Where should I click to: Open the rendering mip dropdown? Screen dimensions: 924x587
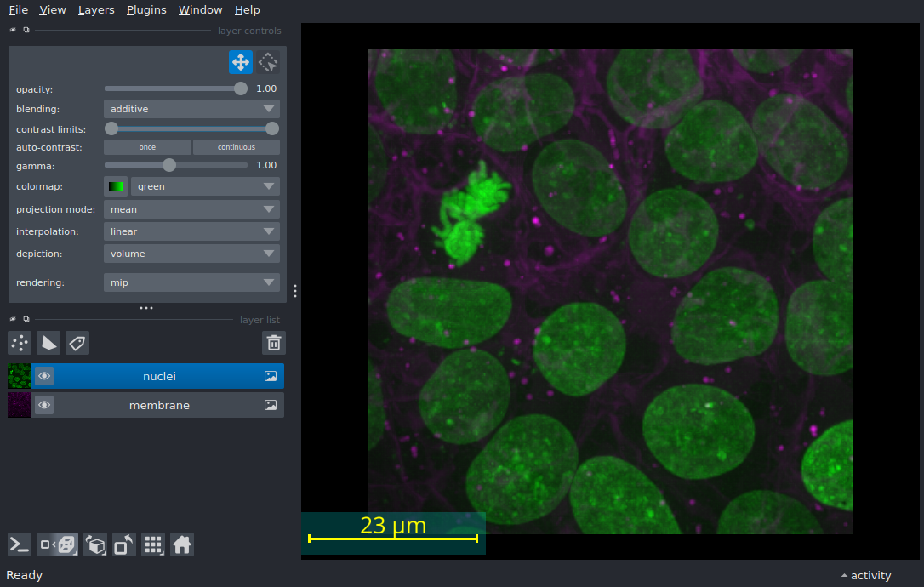pos(191,282)
